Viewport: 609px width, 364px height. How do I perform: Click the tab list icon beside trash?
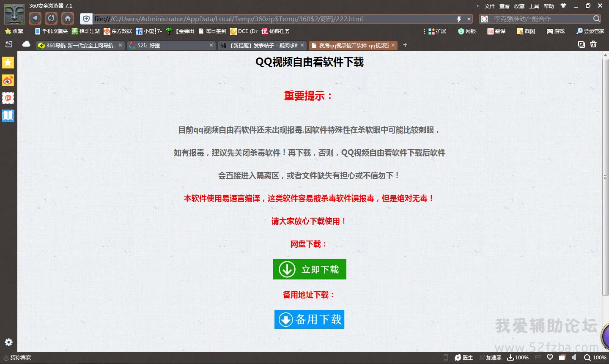[582, 44]
